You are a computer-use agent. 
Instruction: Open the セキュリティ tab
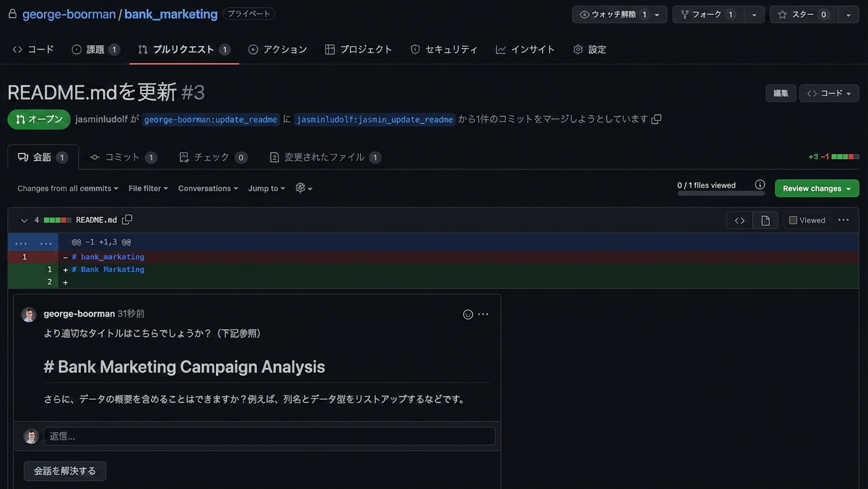pyautogui.click(x=444, y=49)
